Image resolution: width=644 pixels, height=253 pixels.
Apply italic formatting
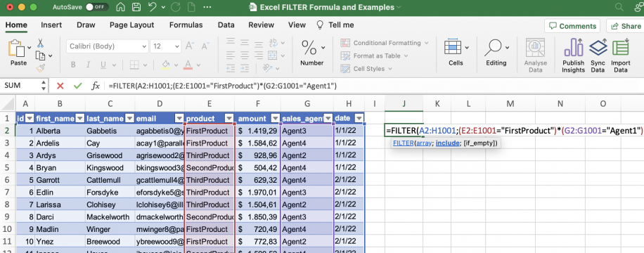pyautogui.click(x=89, y=65)
